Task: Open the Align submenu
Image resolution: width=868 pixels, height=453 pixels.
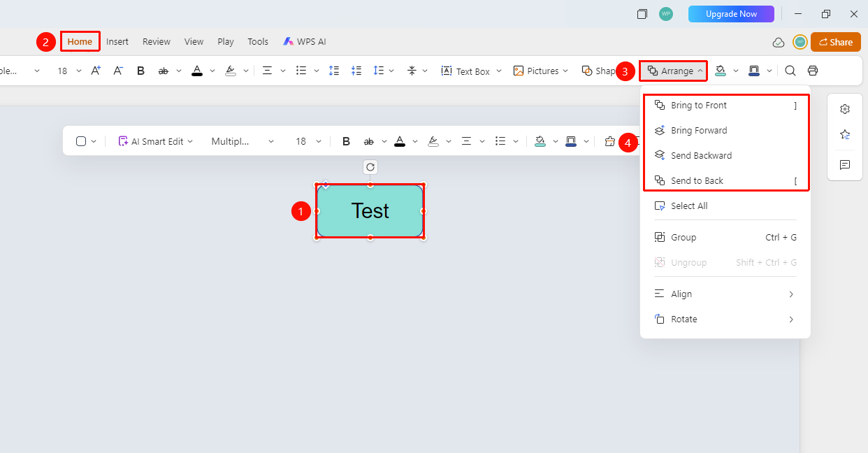Action: (x=725, y=294)
